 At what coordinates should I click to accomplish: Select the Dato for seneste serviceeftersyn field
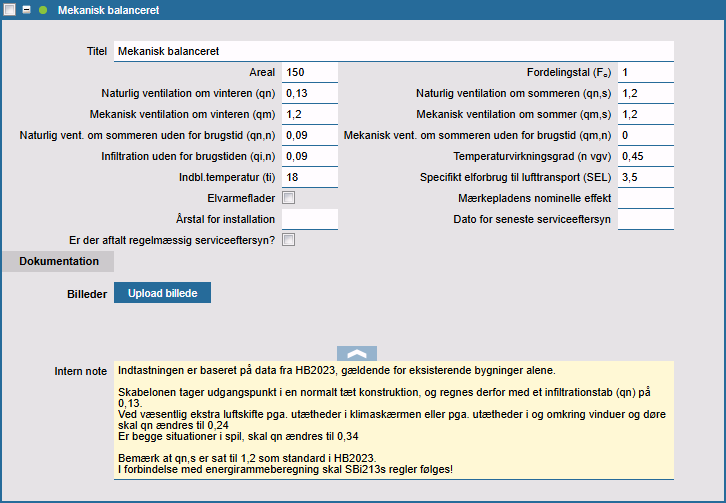tap(646, 219)
